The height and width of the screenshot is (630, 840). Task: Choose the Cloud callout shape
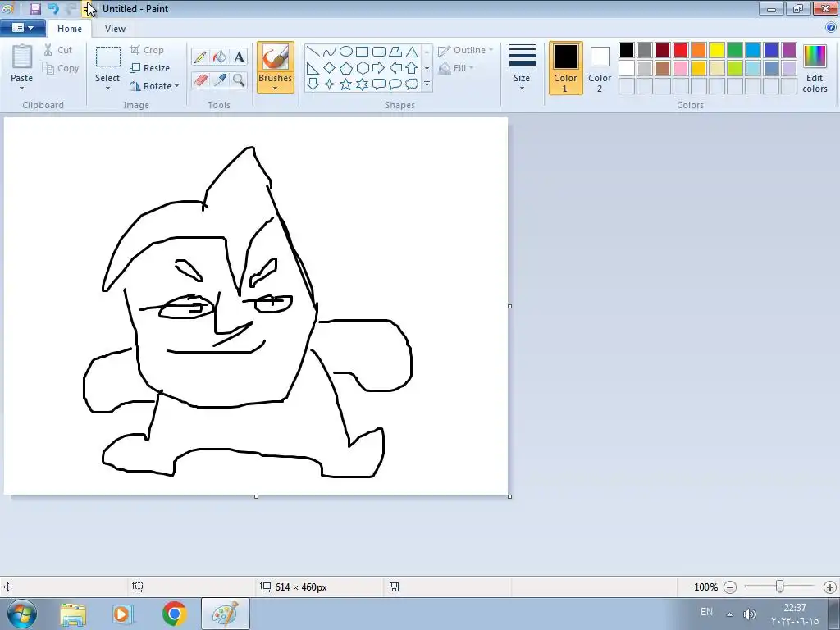click(x=412, y=84)
